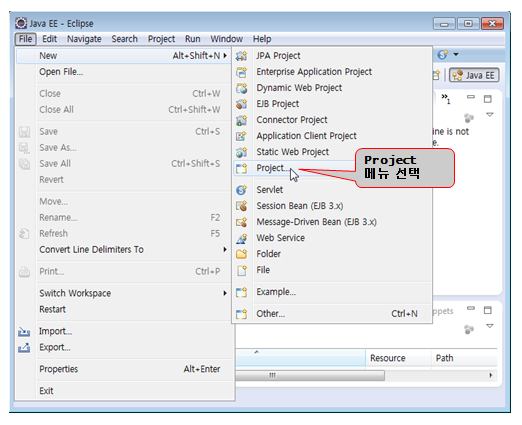Open dropdown arrow next to servlet toolbar icon
Screen dimensions: 522x425
pyautogui.click(x=456, y=54)
